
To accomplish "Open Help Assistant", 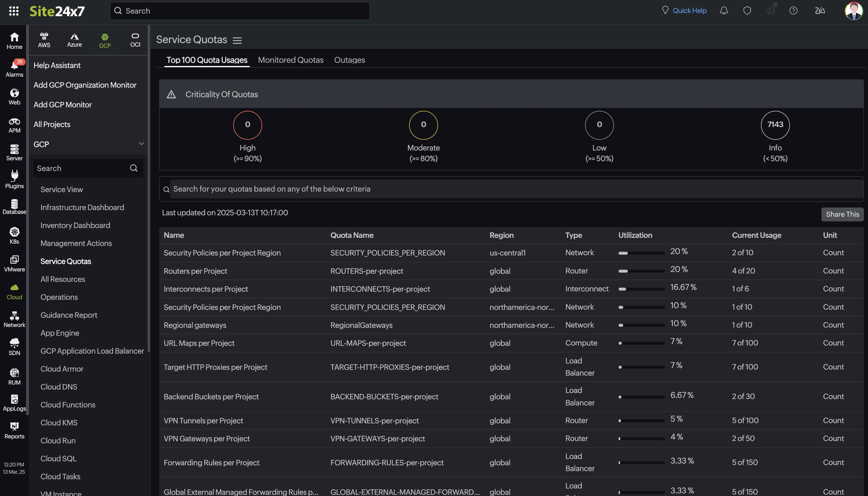I will (x=57, y=65).
